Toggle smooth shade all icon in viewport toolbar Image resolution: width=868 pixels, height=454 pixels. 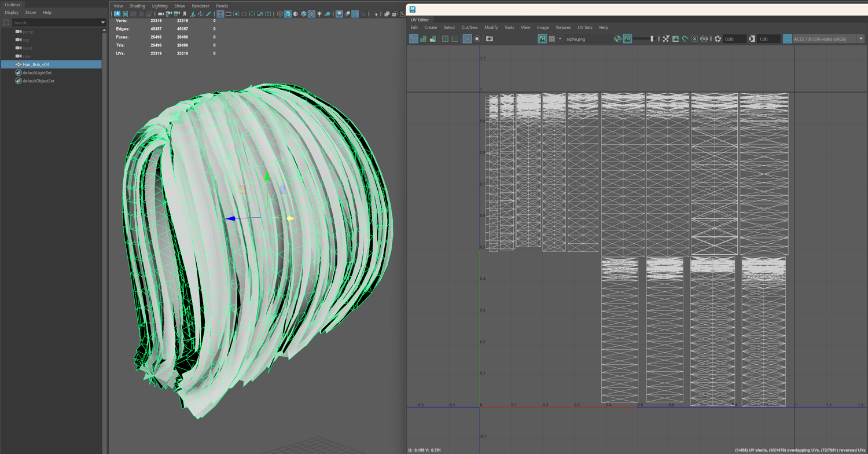tap(288, 14)
